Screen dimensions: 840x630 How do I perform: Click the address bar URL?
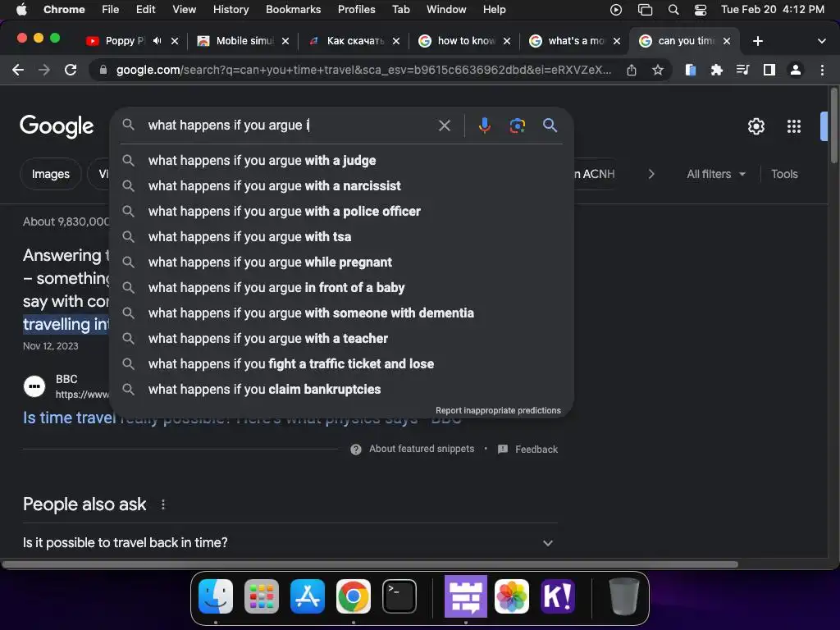point(363,70)
